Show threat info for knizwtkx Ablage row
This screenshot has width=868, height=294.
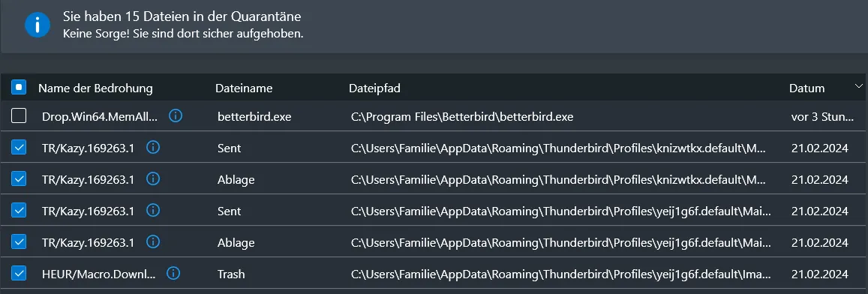click(153, 178)
